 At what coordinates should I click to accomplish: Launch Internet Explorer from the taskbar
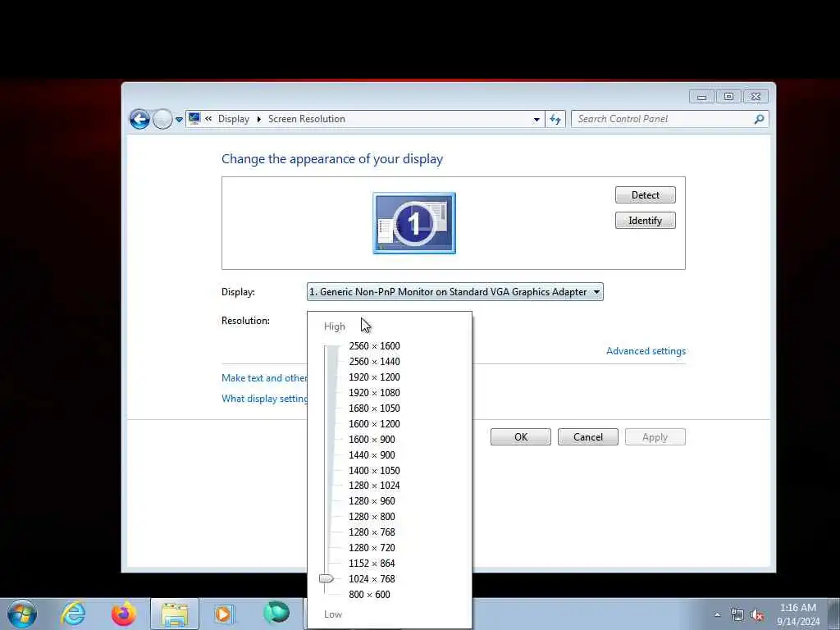pos(73,614)
